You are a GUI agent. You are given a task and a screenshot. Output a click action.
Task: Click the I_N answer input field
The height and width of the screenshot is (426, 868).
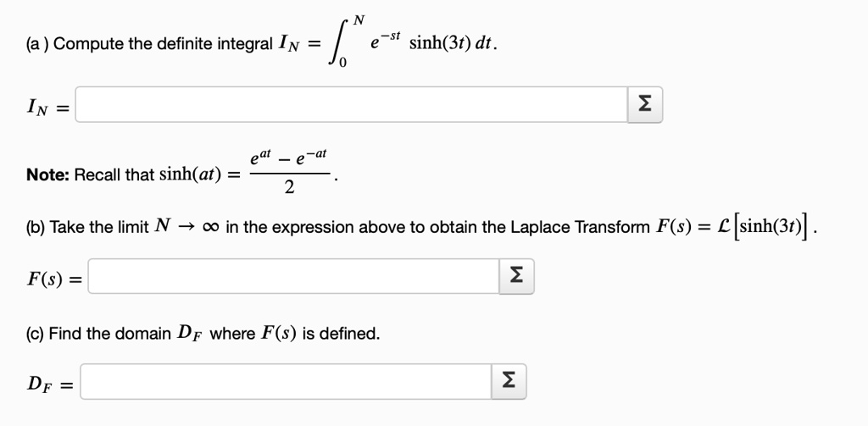tap(351, 105)
